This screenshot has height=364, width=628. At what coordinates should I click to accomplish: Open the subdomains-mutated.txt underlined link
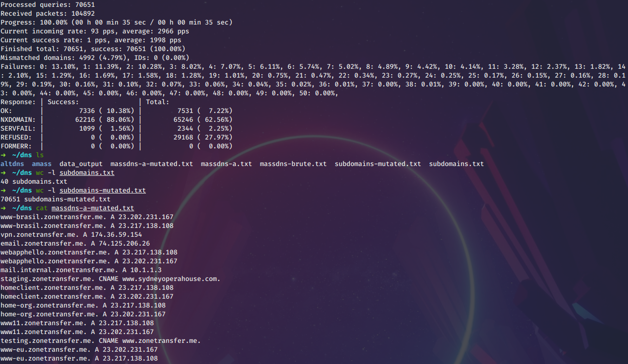102,190
